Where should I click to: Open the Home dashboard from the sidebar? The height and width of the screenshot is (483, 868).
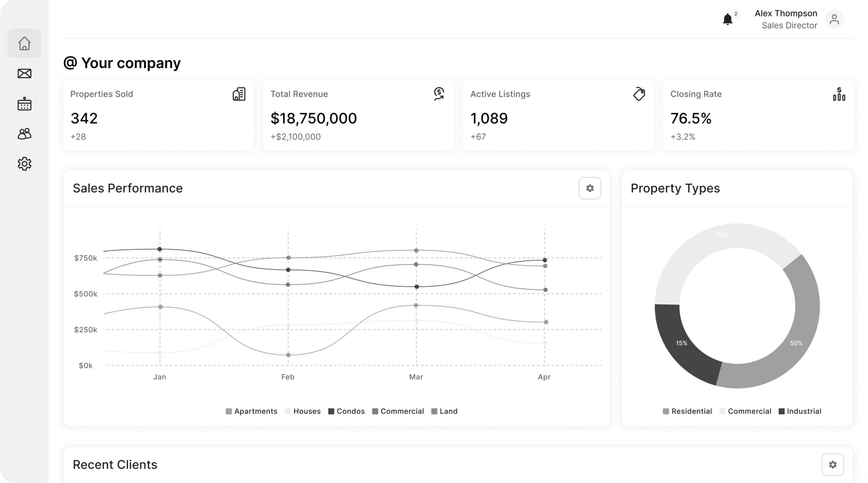(x=24, y=43)
